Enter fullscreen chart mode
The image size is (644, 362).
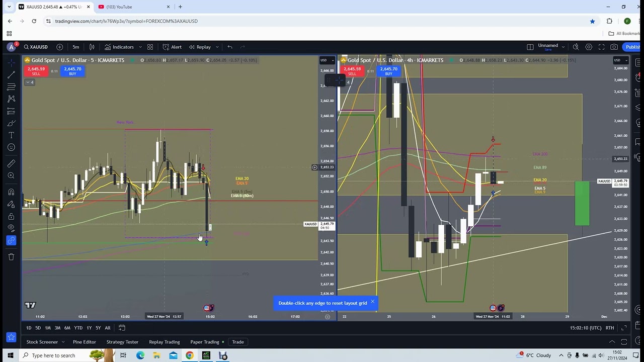coord(601,47)
